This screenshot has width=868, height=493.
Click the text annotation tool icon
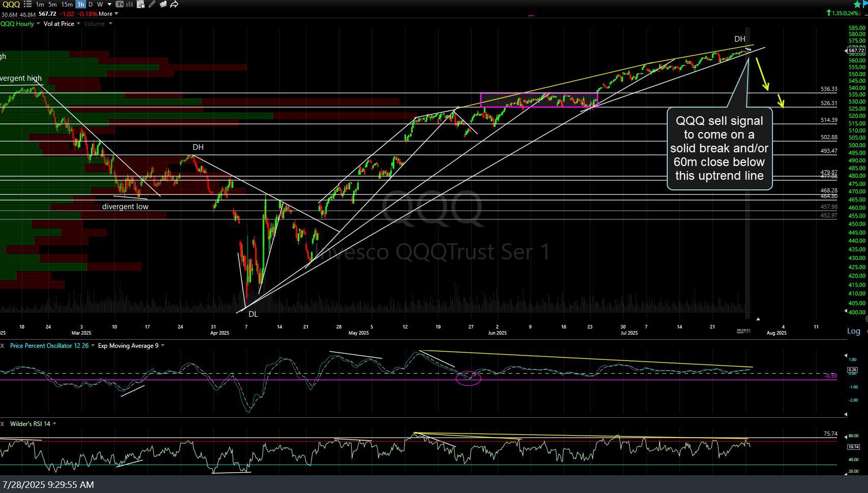coord(120,4)
